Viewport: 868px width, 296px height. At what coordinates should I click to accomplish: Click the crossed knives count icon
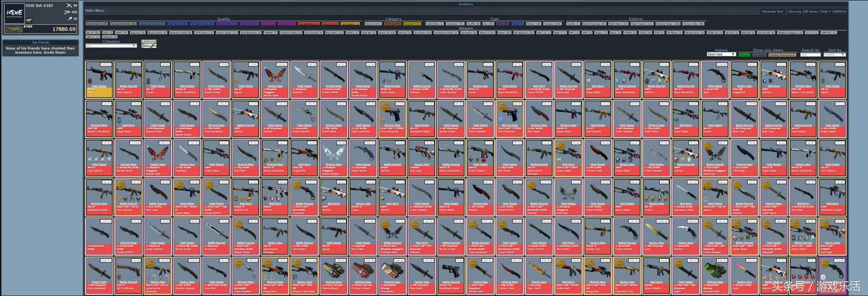click(x=69, y=5)
